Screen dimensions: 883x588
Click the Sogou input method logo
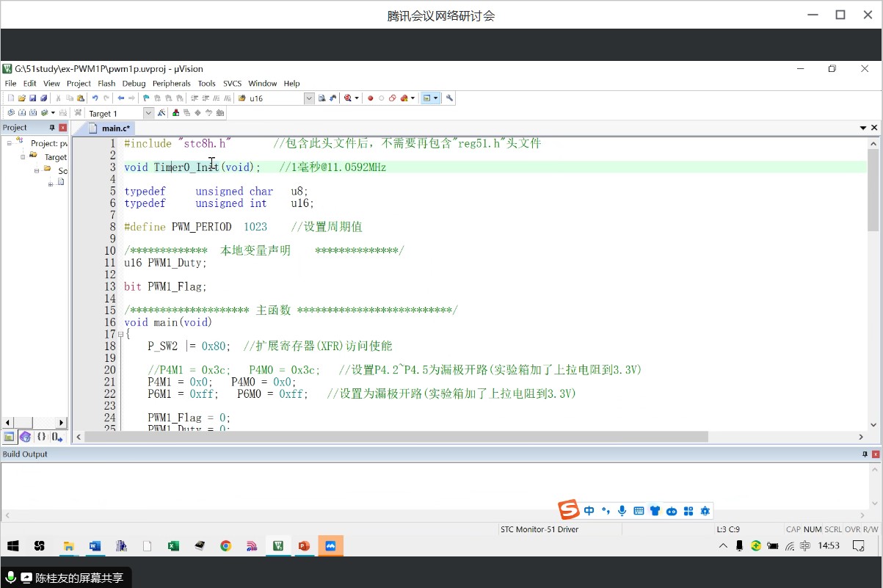click(569, 509)
